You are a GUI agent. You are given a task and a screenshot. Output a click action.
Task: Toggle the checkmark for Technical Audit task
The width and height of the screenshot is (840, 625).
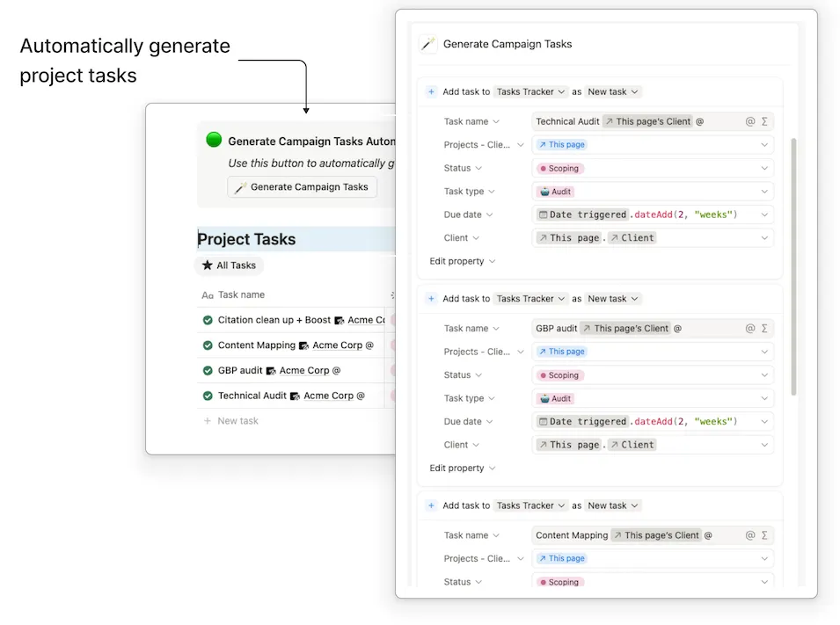208,396
